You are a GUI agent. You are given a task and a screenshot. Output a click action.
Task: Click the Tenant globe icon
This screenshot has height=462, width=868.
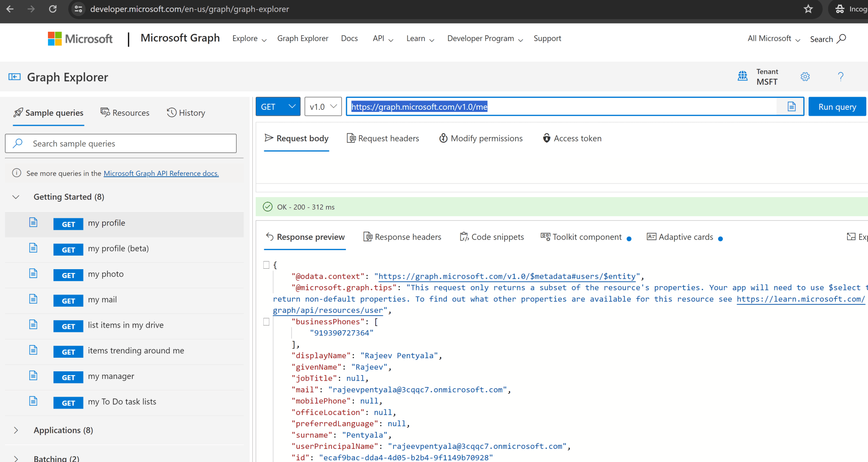(742, 76)
